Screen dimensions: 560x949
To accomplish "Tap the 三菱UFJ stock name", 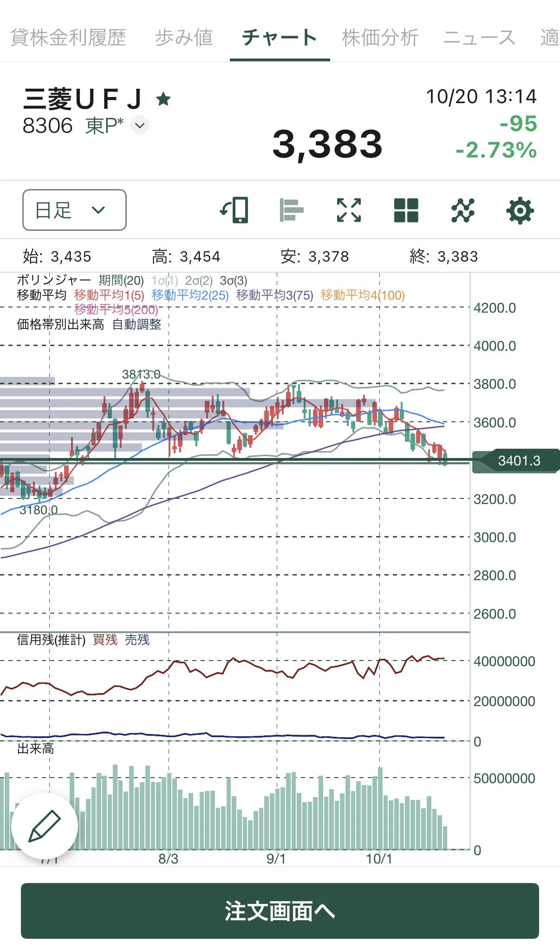I will (x=83, y=99).
